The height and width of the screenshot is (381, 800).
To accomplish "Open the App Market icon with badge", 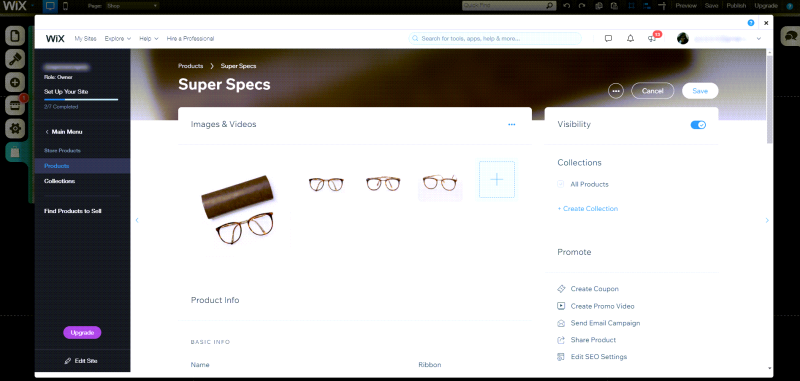I will point(15,106).
